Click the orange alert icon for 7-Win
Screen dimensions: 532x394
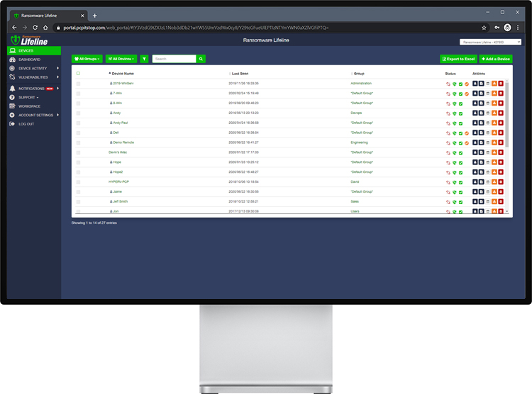pos(494,94)
